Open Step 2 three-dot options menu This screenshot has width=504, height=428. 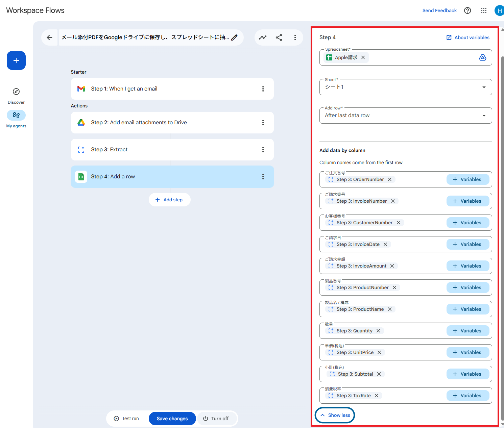[263, 123]
